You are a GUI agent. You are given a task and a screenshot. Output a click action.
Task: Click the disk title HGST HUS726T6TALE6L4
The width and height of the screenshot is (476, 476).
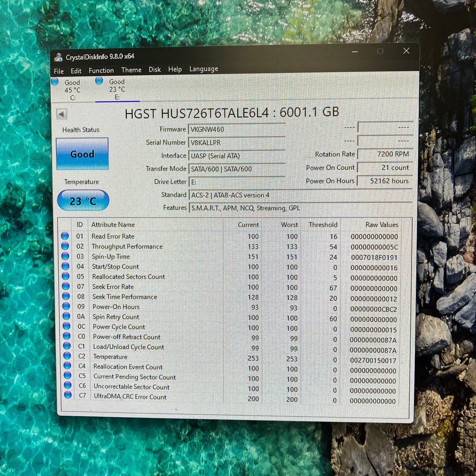tap(197, 114)
